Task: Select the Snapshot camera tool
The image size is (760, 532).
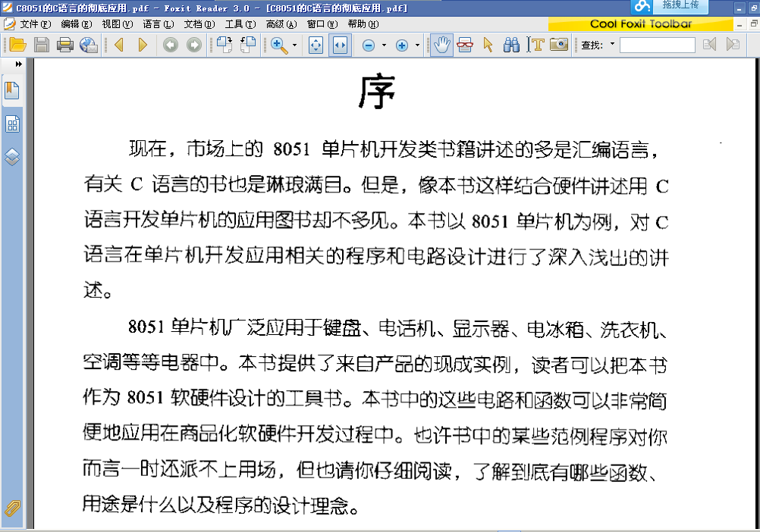Action: pyautogui.click(x=559, y=45)
